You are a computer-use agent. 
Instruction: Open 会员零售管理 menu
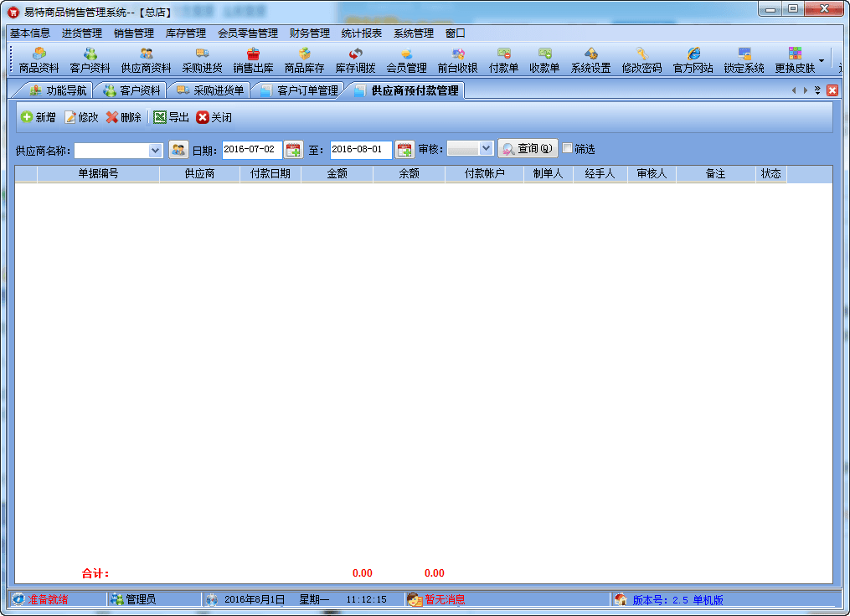(x=248, y=33)
